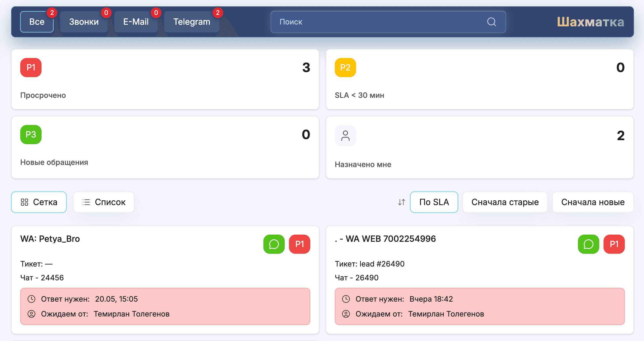The width and height of the screenshot is (644, 341).
Task: Focus the Поиск search field
Action: tap(388, 22)
